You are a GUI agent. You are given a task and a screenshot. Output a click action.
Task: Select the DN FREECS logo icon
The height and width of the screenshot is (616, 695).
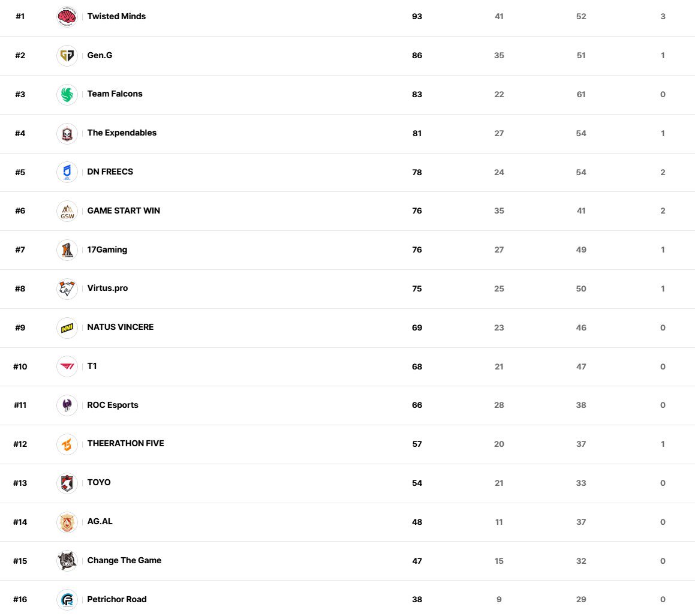67,172
